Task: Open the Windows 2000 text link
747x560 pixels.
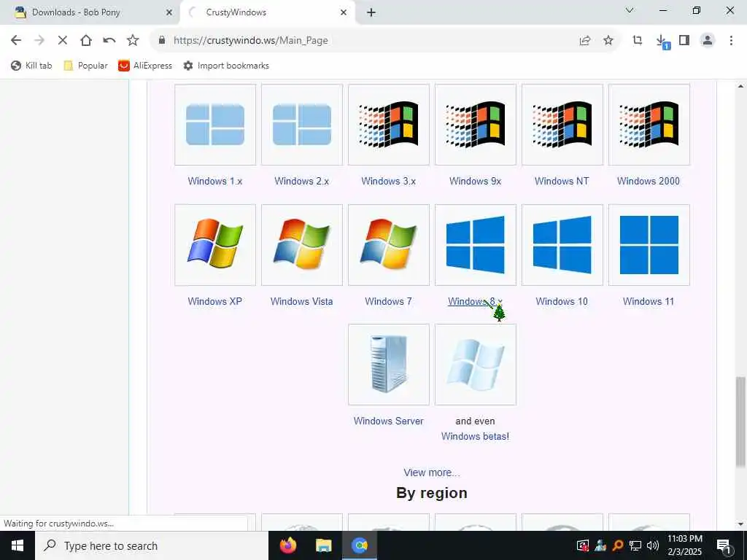Action: click(649, 181)
